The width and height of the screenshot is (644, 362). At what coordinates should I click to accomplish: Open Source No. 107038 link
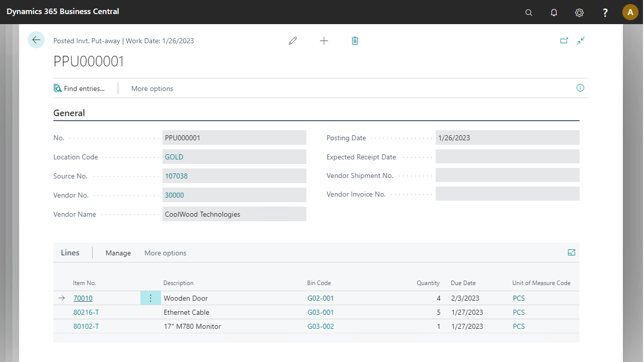176,176
